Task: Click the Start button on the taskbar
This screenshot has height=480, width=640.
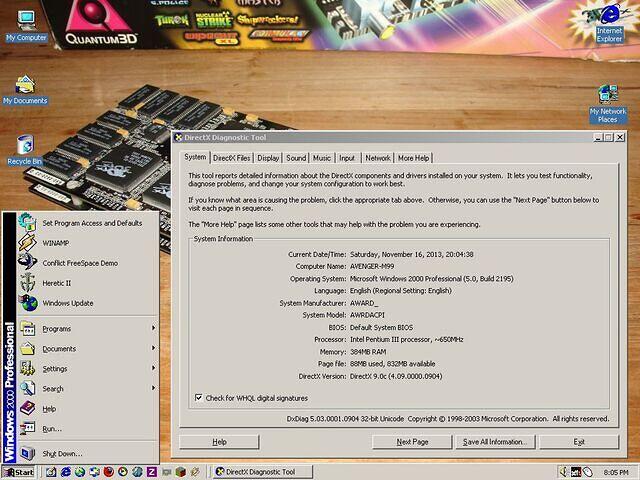Action: (x=18, y=472)
